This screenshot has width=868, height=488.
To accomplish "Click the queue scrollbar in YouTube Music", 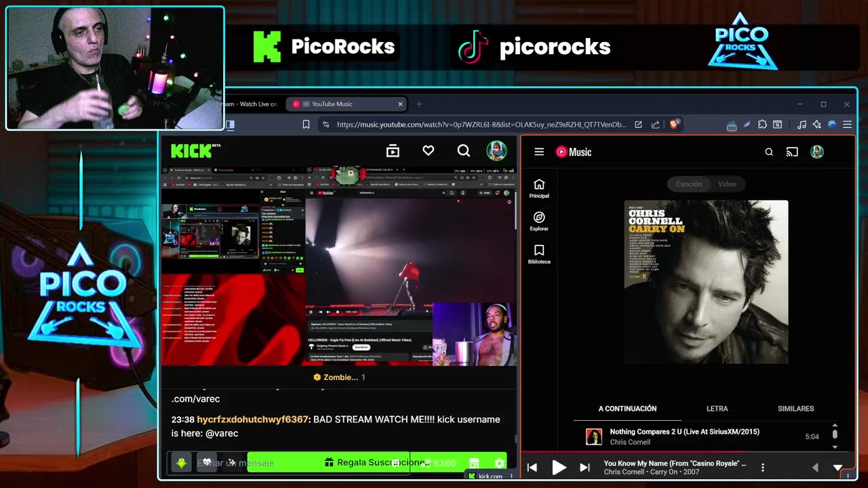I will click(x=835, y=434).
